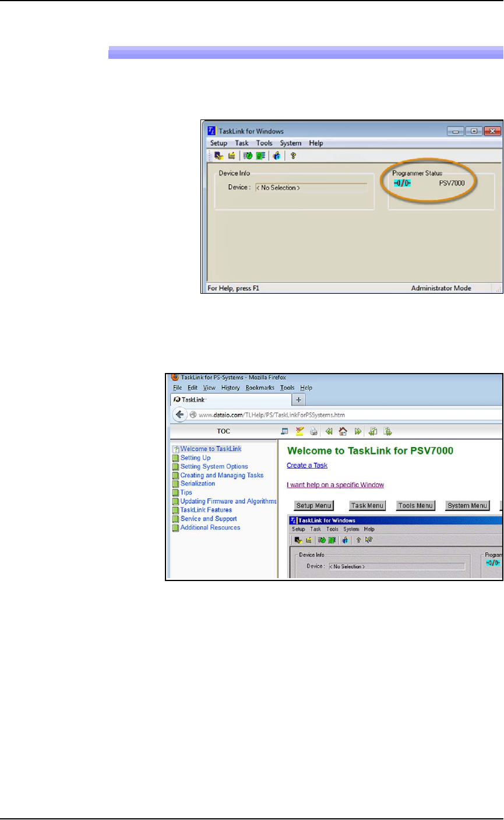The width and height of the screenshot is (504, 820).
Task: Click the second toolbar icon in TaskLink window
Action: (x=231, y=156)
